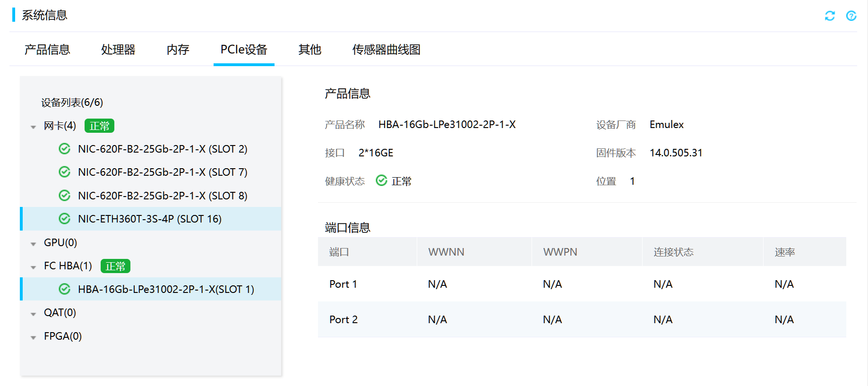Click the Port 2 table row
Image resolution: width=868 pixels, height=386 pixels.
pos(581,319)
